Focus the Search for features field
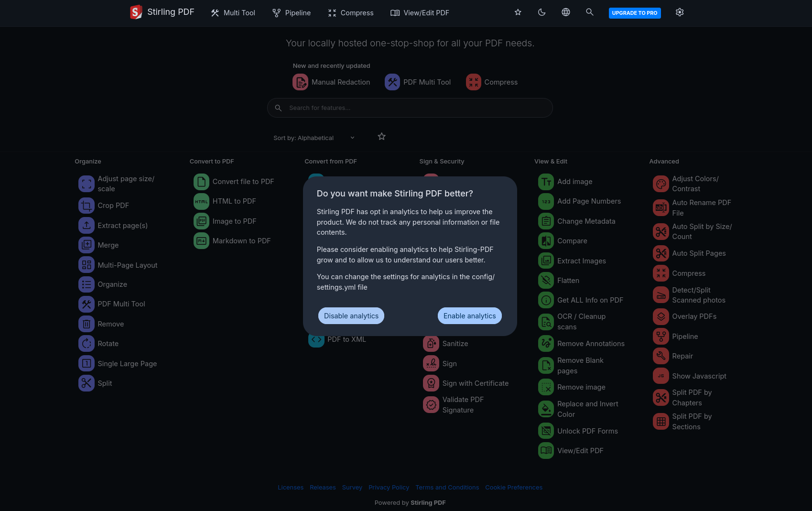This screenshot has width=812, height=511. coord(410,108)
